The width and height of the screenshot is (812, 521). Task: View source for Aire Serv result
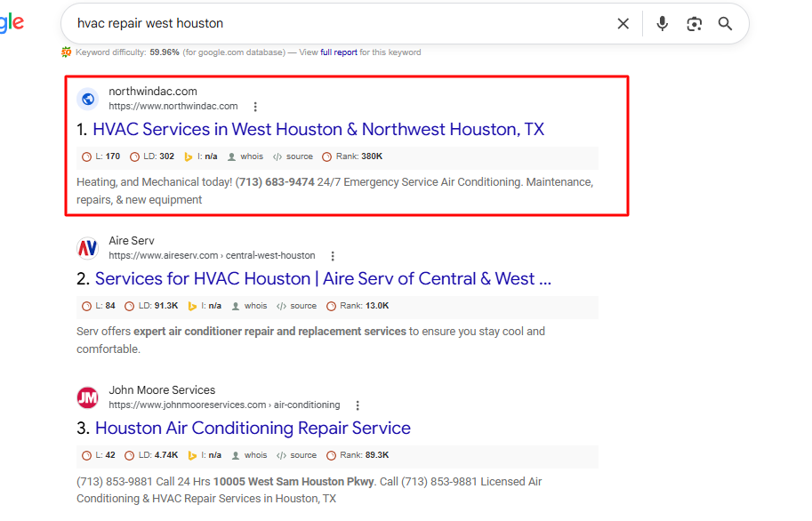pyautogui.click(x=297, y=306)
